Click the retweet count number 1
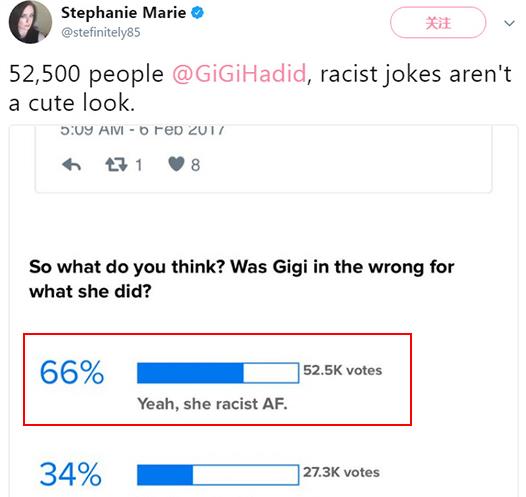The height and width of the screenshot is (497, 526). (139, 165)
